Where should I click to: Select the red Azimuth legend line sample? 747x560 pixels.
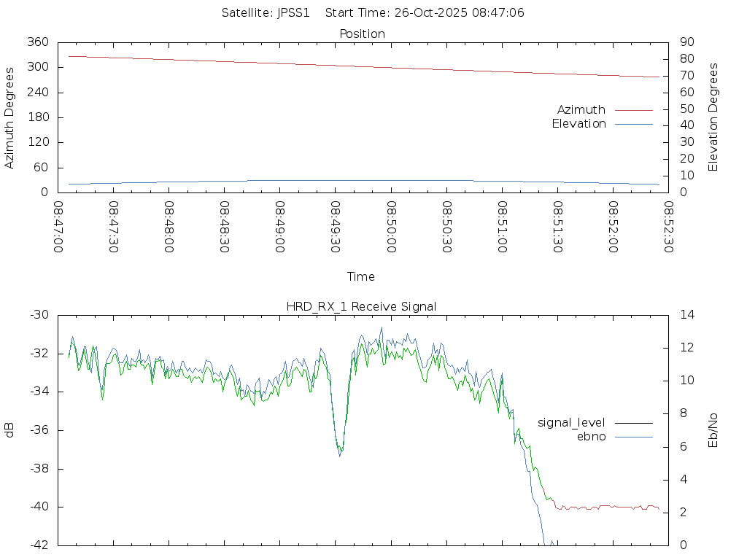coord(633,110)
